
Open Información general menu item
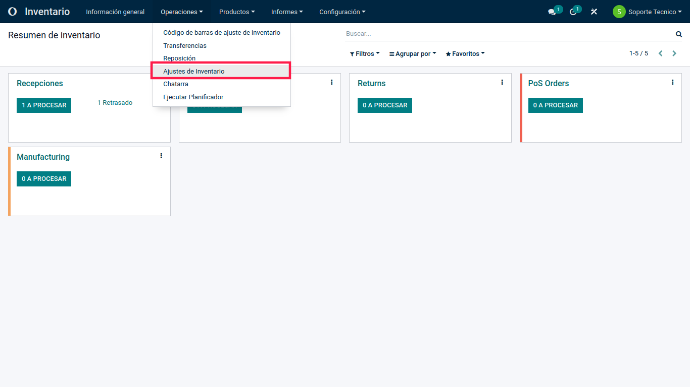(x=115, y=12)
